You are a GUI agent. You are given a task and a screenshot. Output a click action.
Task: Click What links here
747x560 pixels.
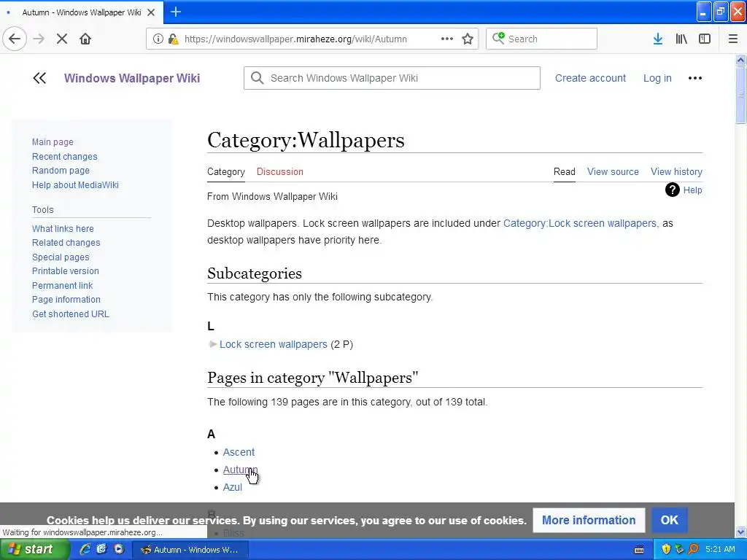(x=63, y=228)
